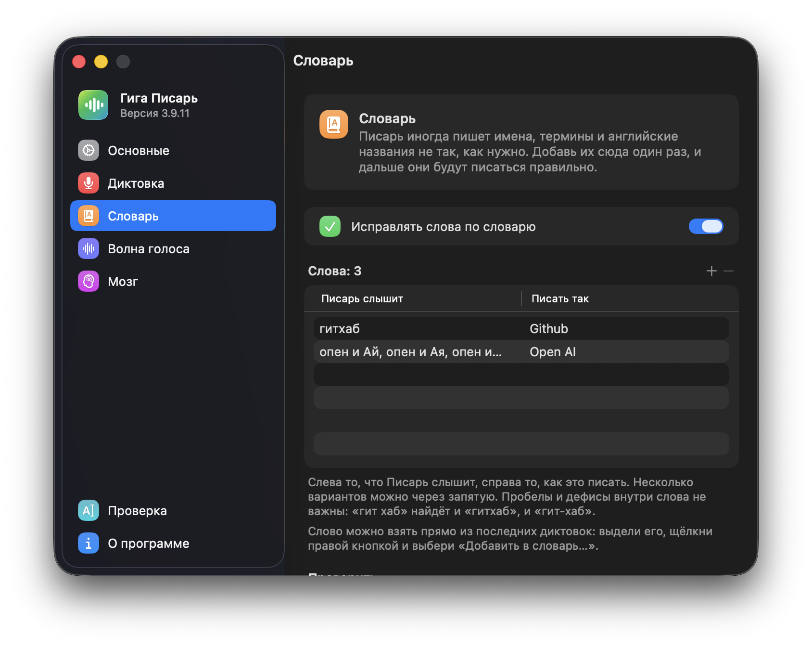Go to the Диктовка section
Screen dimensions: 812x647
point(173,183)
